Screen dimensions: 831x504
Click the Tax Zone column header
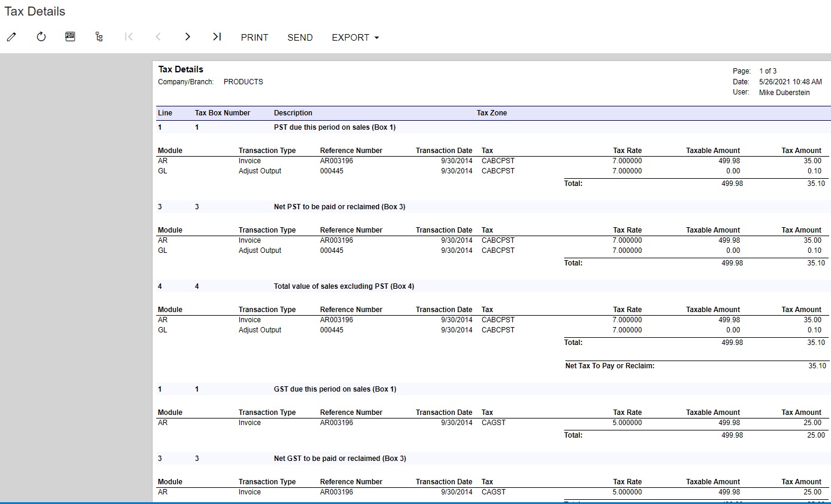coord(492,113)
